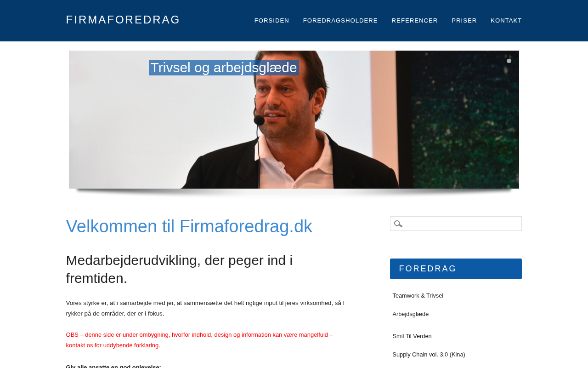Image resolution: width=588 pixels, height=368 pixels.
Task: Click inside the sidebar search field
Action: click(x=456, y=224)
